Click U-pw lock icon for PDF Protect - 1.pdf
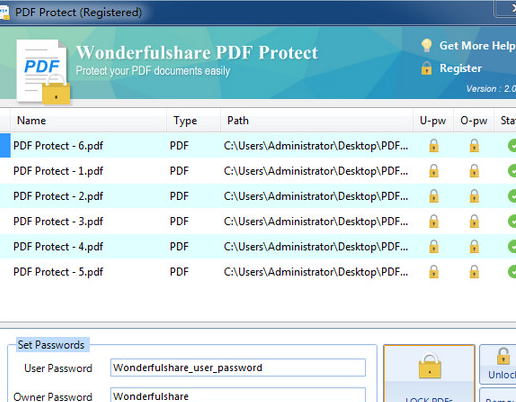Image resolution: width=516 pixels, height=402 pixels. (434, 171)
